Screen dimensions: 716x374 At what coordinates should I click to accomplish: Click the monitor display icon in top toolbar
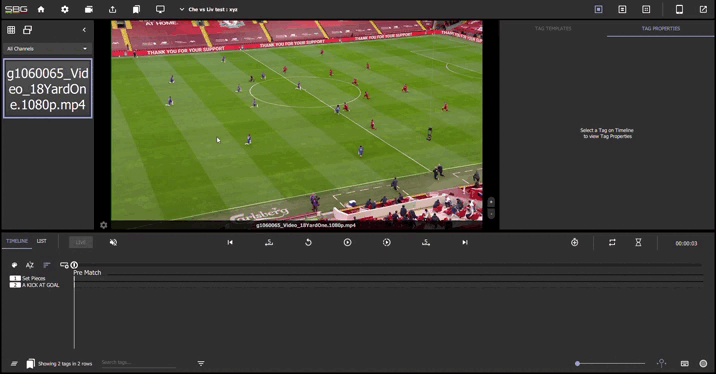(x=160, y=9)
